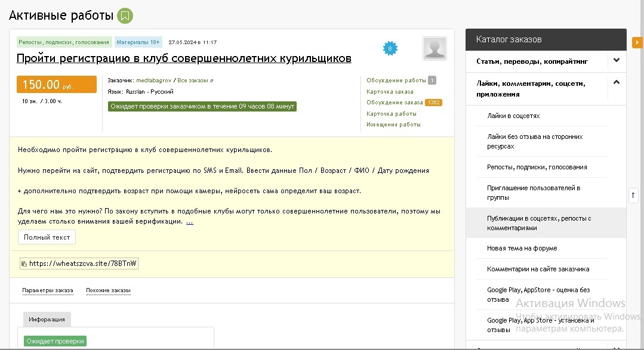Viewport: 644px width, 350px height.
Task: Click the green bookmark icon beside «Активные работы»
Action: tap(124, 14)
